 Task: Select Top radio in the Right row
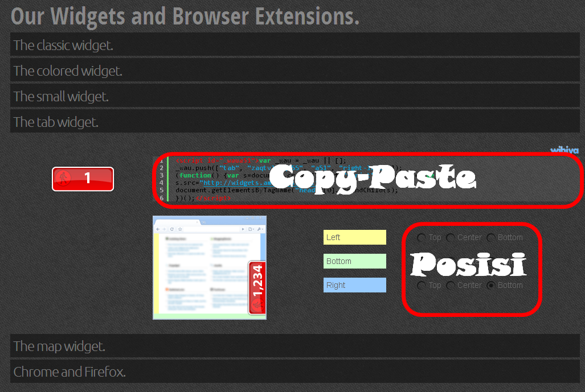[x=421, y=286]
